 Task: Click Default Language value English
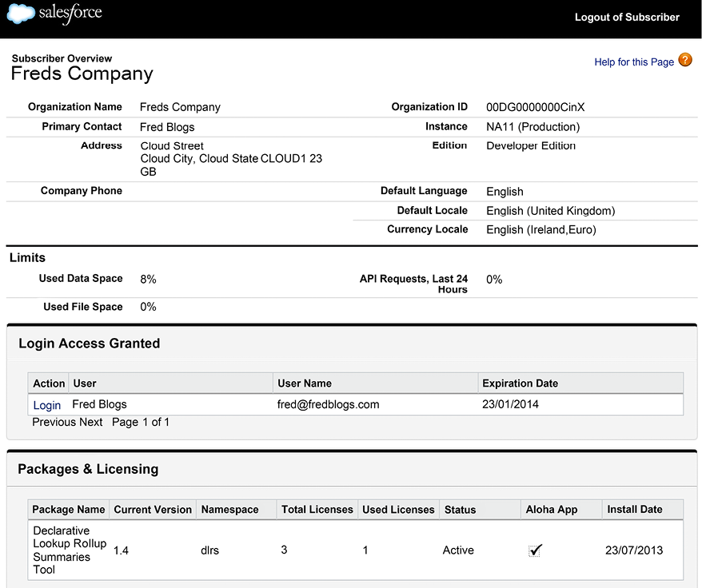505,192
